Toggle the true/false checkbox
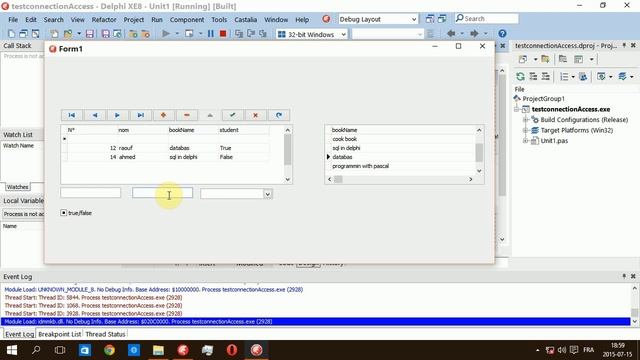 pyautogui.click(x=64, y=213)
